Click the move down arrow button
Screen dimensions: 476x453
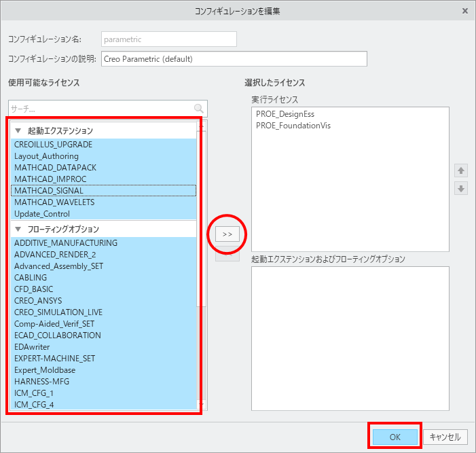462,189
